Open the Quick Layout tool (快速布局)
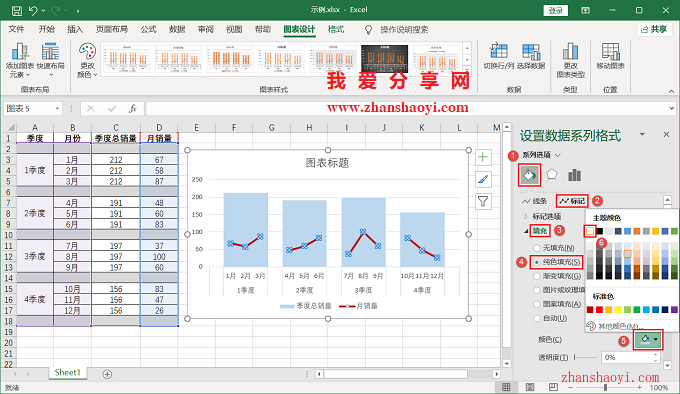This screenshot has width=680, height=394. click(50, 60)
